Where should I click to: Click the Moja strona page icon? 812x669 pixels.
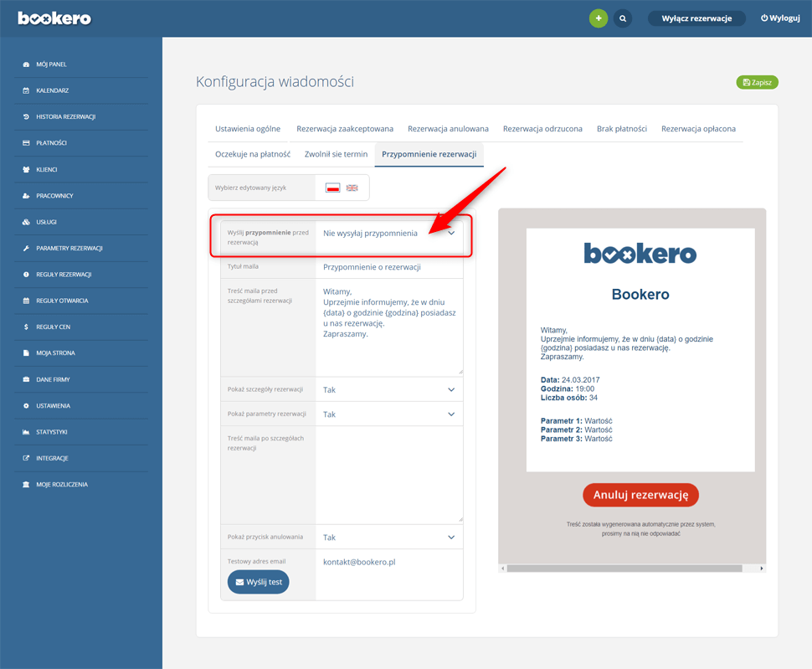(26, 353)
